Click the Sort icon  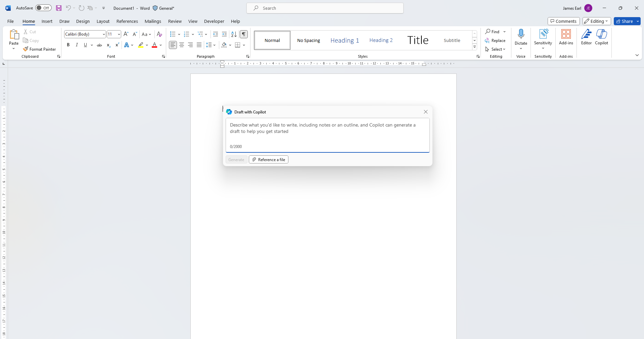click(234, 34)
